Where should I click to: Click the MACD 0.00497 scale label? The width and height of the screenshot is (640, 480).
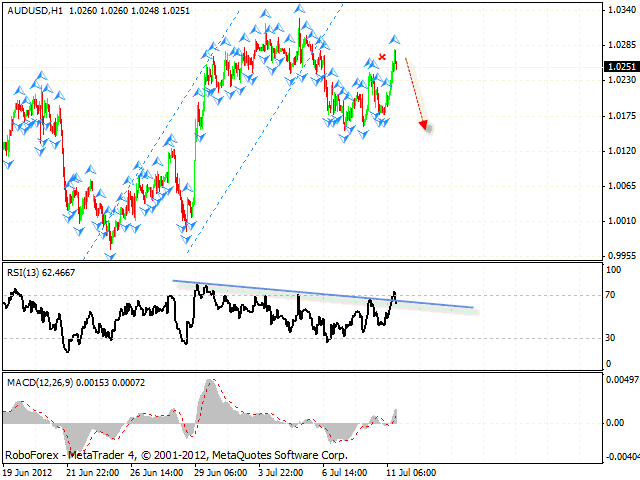(622, 381)
